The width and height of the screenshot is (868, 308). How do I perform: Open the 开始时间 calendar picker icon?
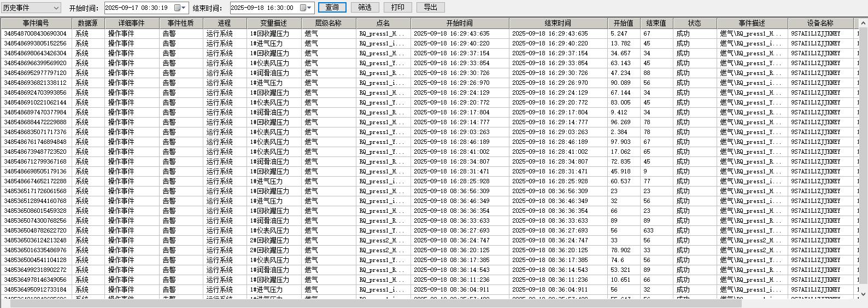pos(178,8)
